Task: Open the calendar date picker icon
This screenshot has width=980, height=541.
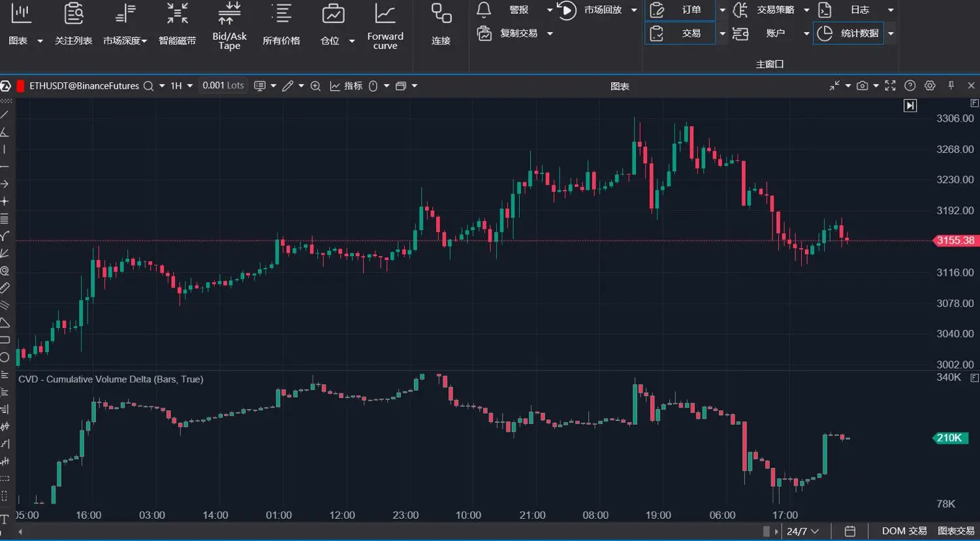Action: (850, 531)
